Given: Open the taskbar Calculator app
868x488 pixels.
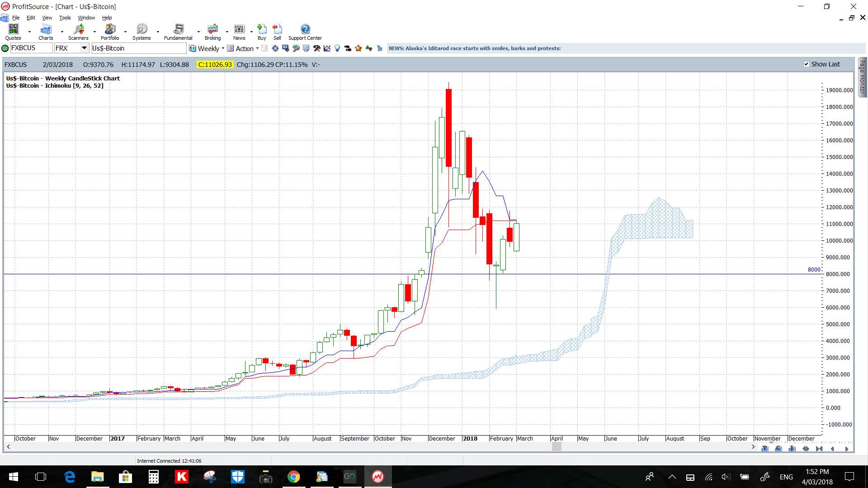Looking at the screenshot, I should 154,477.
